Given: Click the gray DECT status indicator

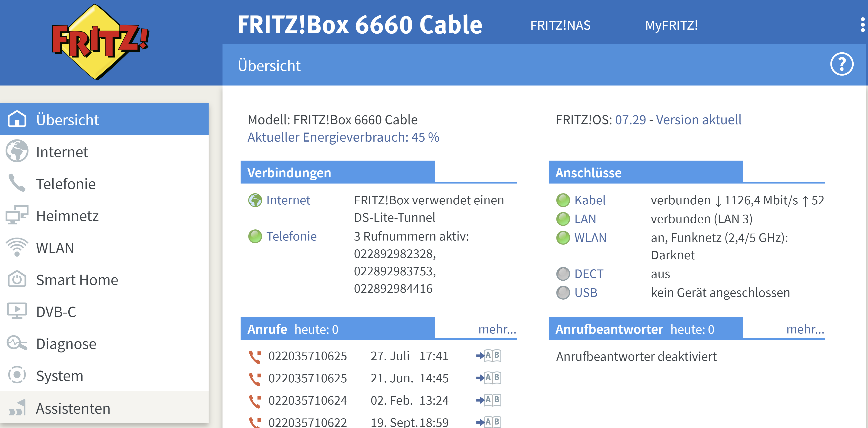Looking at the screenshot, I should [563, 274].
